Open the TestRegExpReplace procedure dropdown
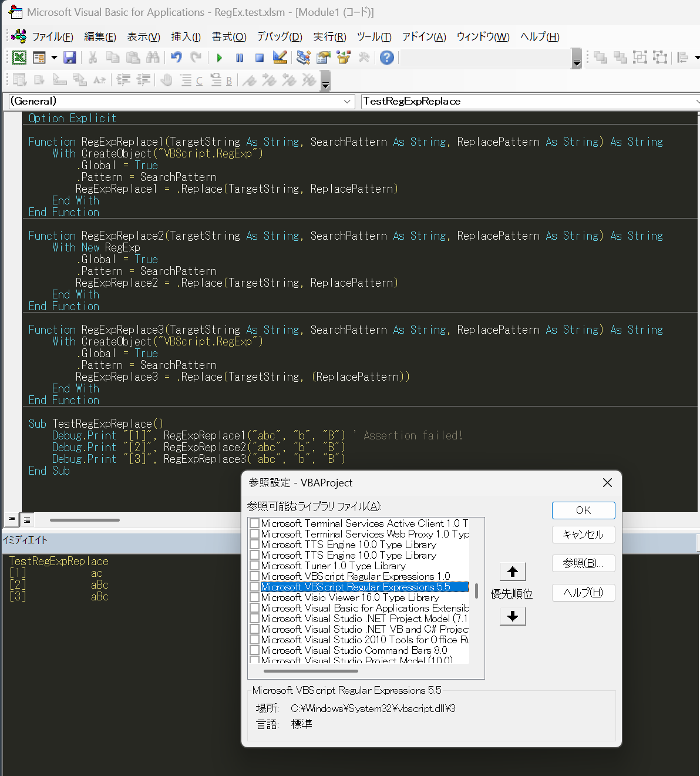This screenshot has width=700, height=776. pyautogui.click(x=531, y=101)
